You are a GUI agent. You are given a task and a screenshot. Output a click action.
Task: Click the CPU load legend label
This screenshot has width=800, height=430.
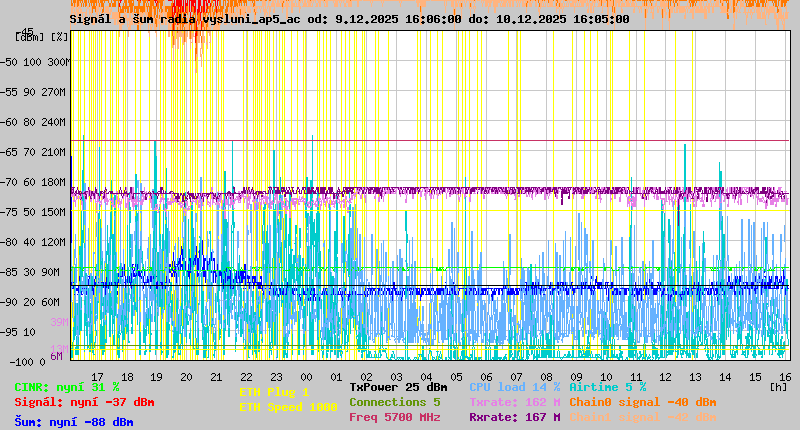point(515,387)
